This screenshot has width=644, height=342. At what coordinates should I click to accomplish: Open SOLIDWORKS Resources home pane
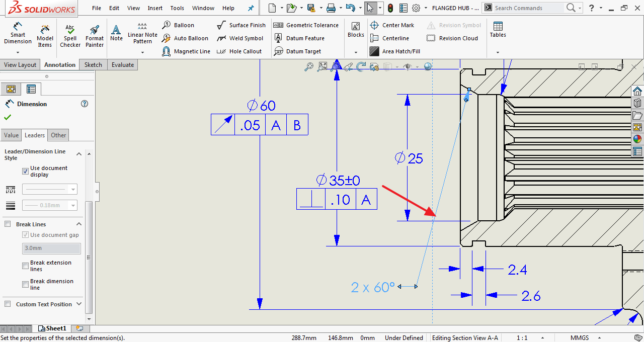pos(637,91)
